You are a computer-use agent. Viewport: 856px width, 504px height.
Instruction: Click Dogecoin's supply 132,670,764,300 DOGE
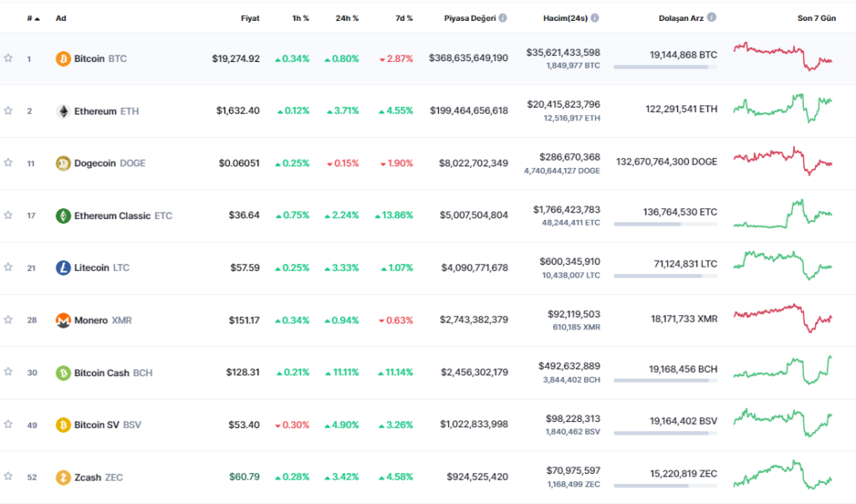[666, 161]
